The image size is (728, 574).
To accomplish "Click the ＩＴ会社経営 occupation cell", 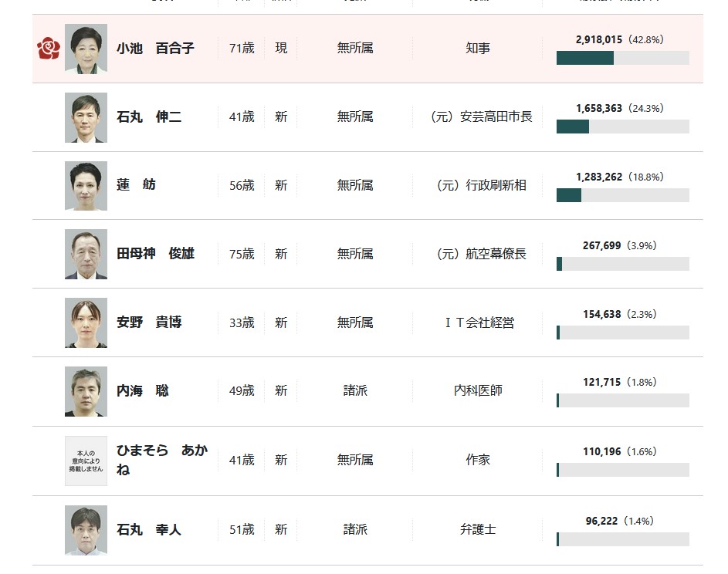I will tap(479, 322).
